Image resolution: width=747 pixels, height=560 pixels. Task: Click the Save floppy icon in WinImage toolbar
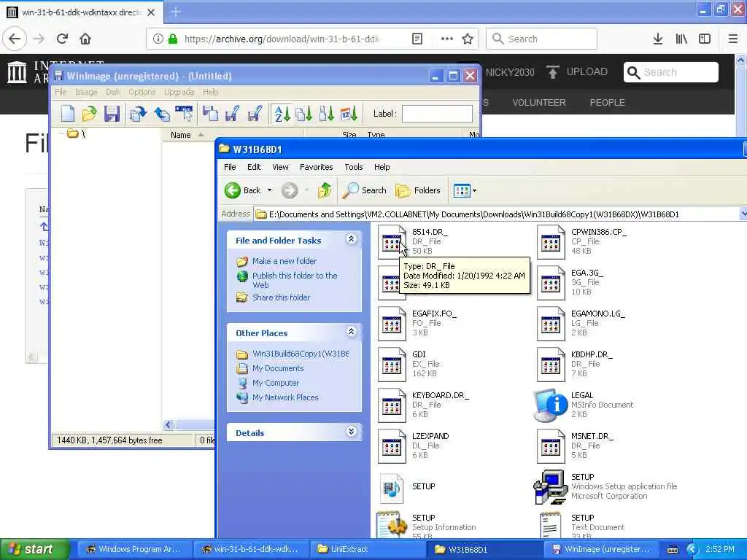[x=112, y=114]
